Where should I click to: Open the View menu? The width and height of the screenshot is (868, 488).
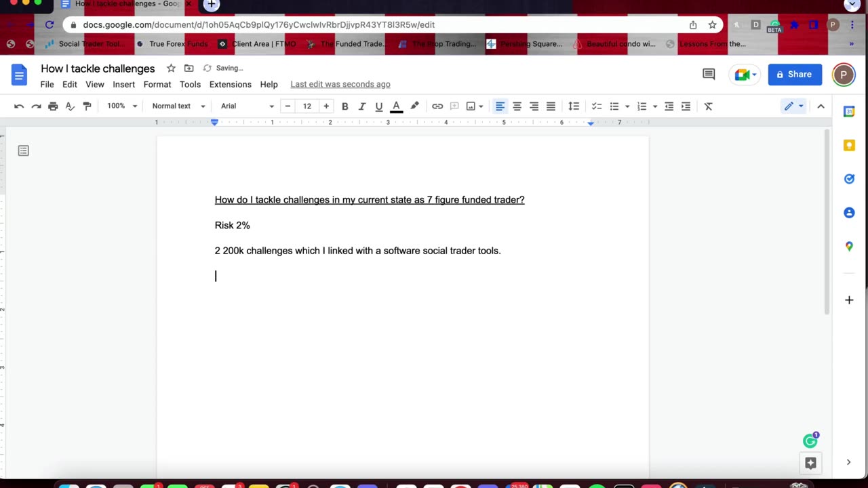(95, 85)
